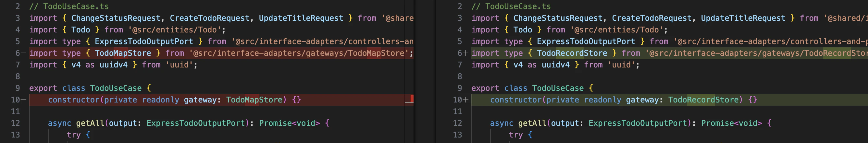Click uuidv4 alias in the original pane
This screenshot has width=868, height=143.
point(114,65)
